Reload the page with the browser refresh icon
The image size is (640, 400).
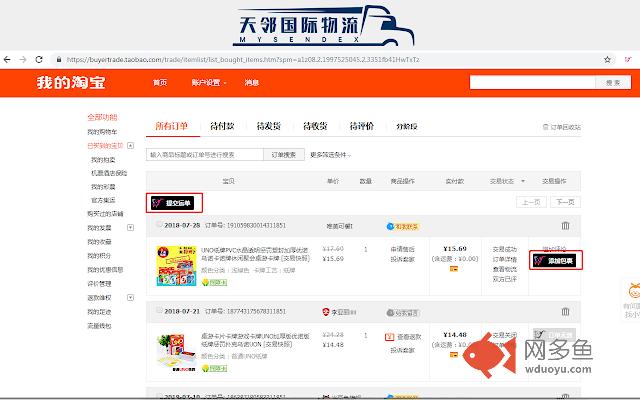[39, 60]
